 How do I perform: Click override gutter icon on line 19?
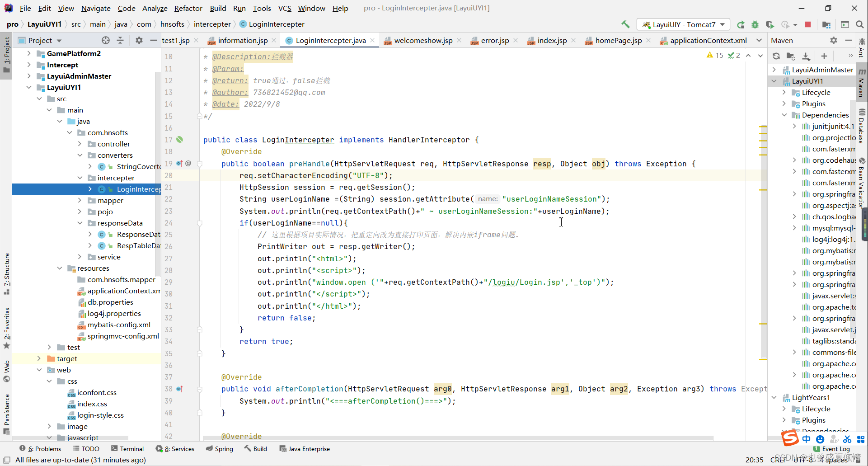pyautogui.click(x=179, y=164)
